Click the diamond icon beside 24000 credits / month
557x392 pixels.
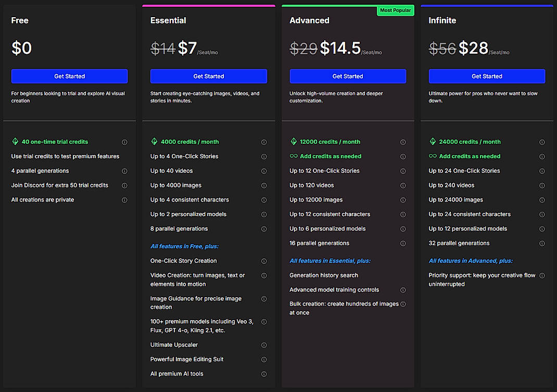click(433, 142)
